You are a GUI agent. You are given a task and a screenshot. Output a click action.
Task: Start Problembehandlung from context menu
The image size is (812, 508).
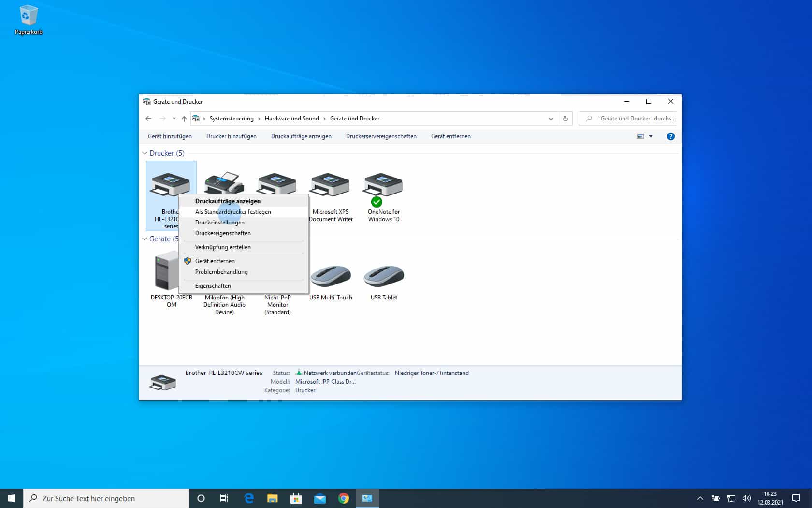[x=244, y=272]
